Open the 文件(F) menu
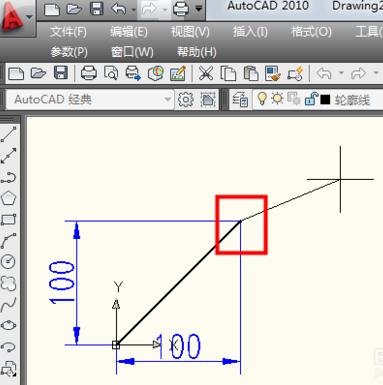The image size is (383, 385). click(68, 32)
